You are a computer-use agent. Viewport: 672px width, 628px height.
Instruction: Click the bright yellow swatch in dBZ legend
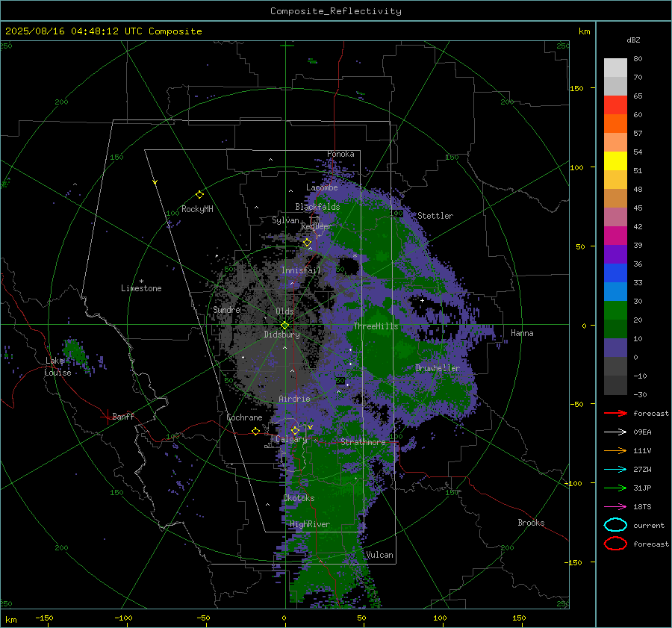[615, 161]
